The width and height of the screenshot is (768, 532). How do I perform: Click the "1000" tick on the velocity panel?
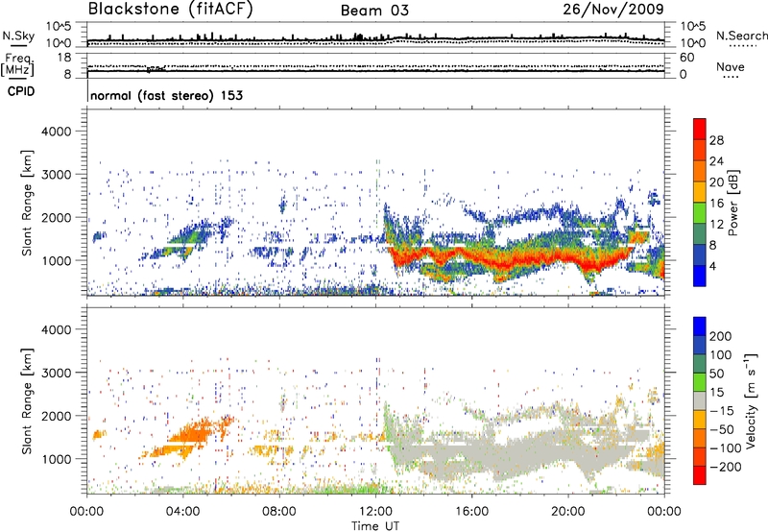coord(56,459)
